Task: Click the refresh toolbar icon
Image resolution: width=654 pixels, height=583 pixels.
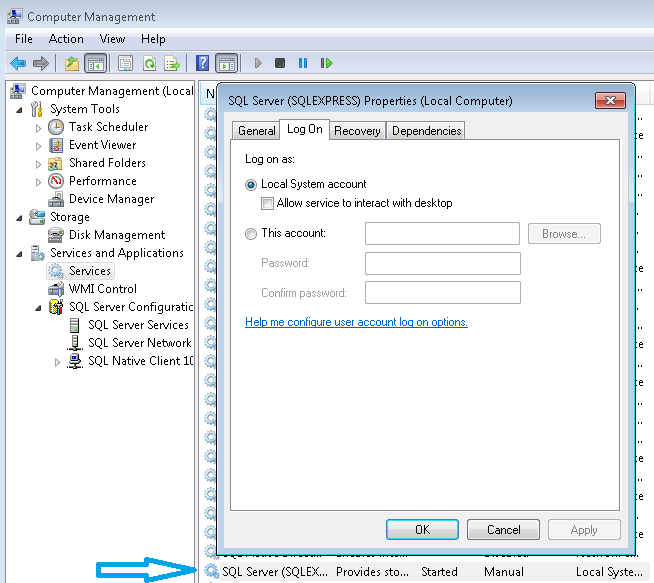Action: [149, 63]
